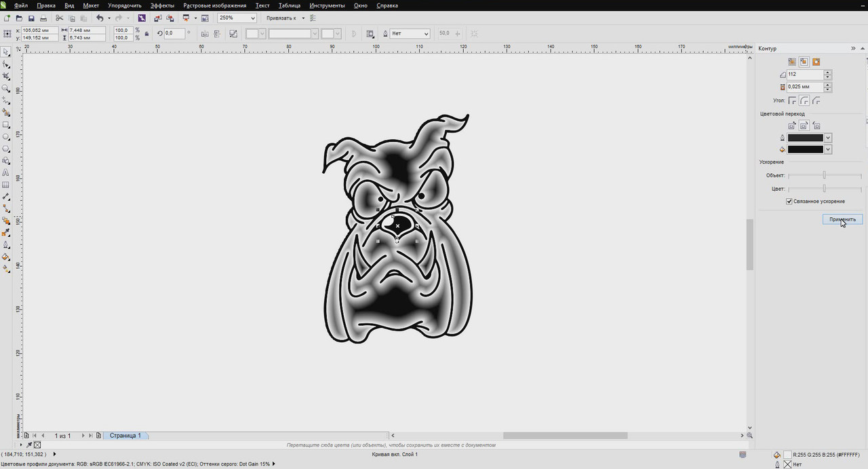Viewport: 868px width, 469px height.
Task: Open the undo history dropdown arrow
Action: click(109, 18)
